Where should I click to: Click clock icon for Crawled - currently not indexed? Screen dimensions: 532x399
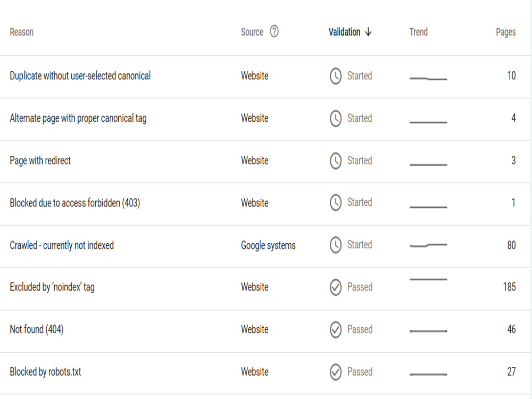336,245
